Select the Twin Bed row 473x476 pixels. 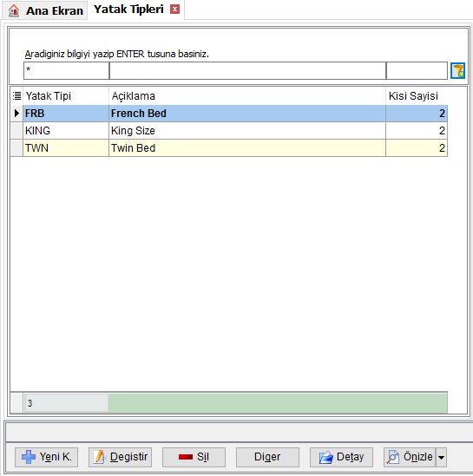click(235, 148)
